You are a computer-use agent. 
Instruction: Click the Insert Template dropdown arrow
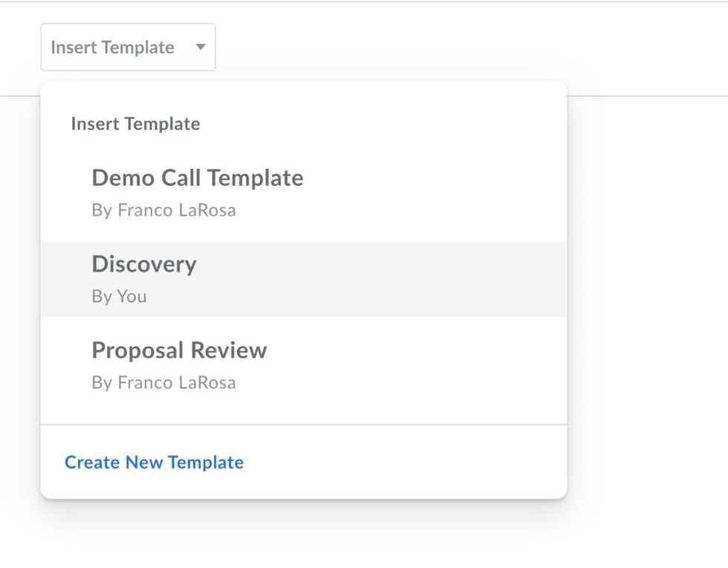click(x=201, y=47)
